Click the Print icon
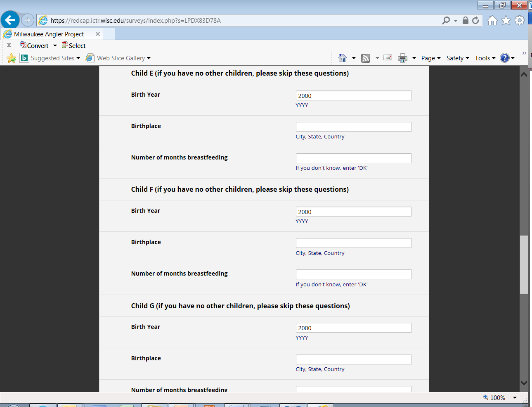Image resolution: width=532 pixels, height=407 pixels. [x=402, y=58]
